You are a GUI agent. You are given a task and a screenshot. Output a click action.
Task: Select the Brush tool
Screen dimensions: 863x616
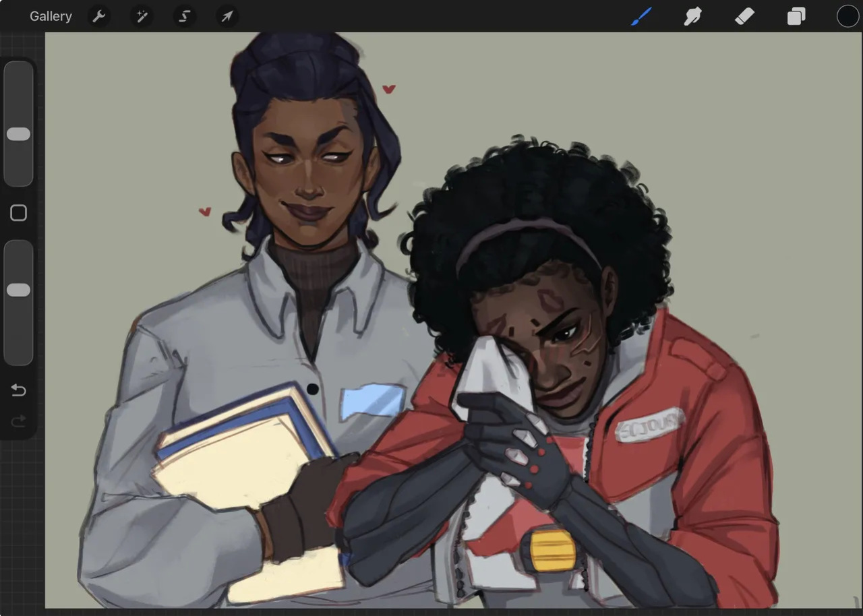point(641,16)
